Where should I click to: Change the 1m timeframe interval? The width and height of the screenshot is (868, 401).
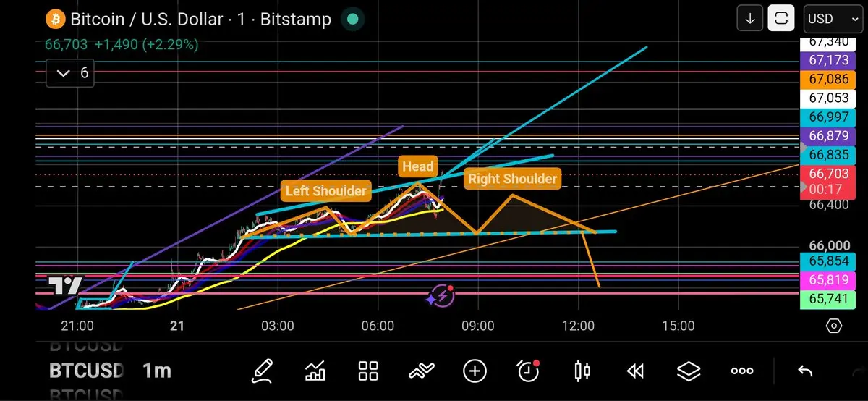coord(156,371)
